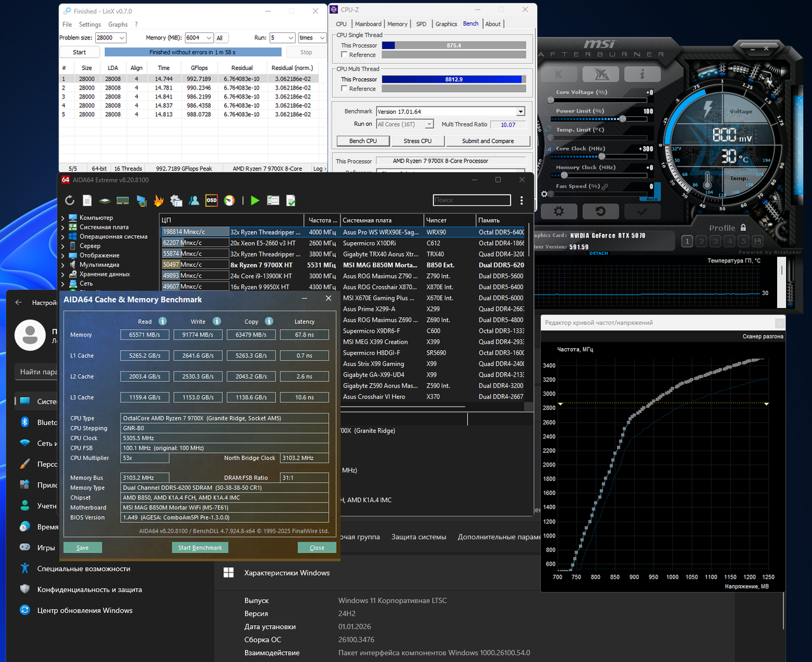The width and height of the screenshot is (812, 662).
Task: Click Save in Cache & Memory Benchmark
Action: pos(83,548)
